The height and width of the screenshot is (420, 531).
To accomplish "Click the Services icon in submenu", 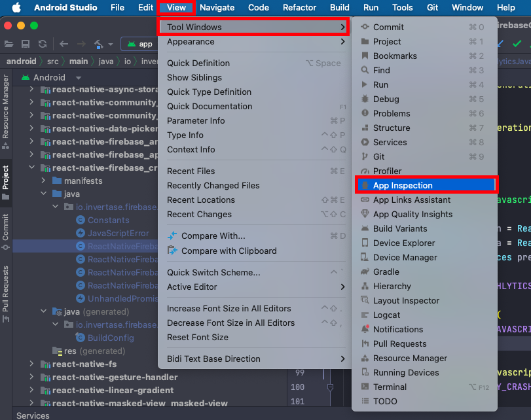I will [365, 142].
